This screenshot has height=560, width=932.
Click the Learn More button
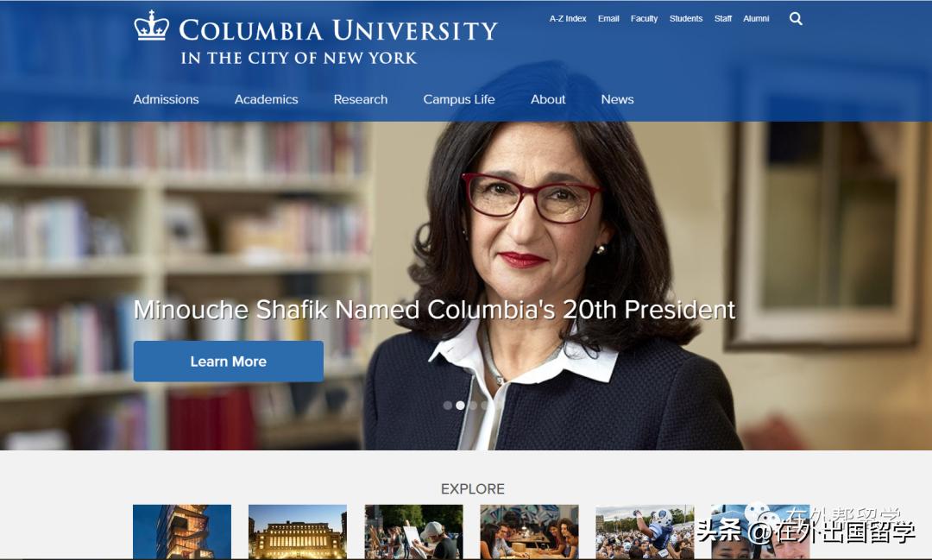coord(228,362)
